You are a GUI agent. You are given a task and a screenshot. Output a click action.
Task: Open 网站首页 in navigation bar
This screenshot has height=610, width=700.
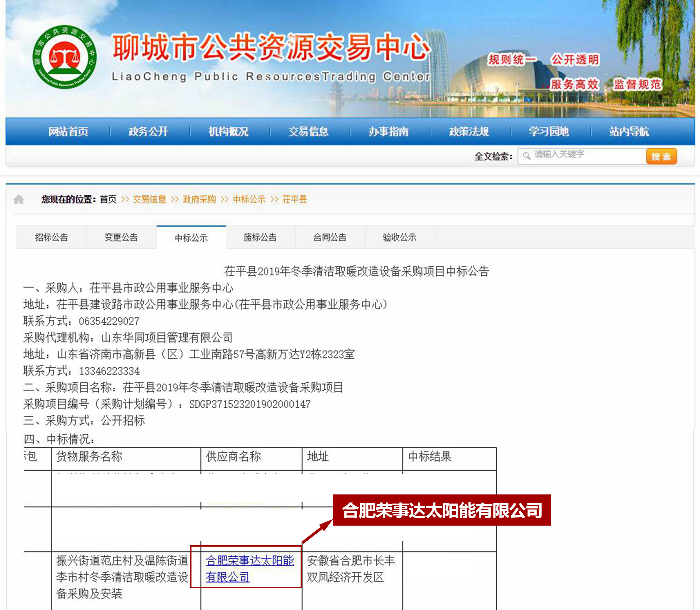pos(68,132)
